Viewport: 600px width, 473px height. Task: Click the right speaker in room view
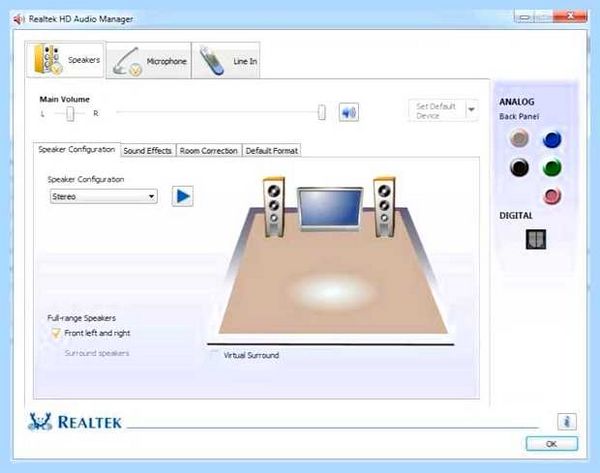pyautogui.click(x=384, y=207)
